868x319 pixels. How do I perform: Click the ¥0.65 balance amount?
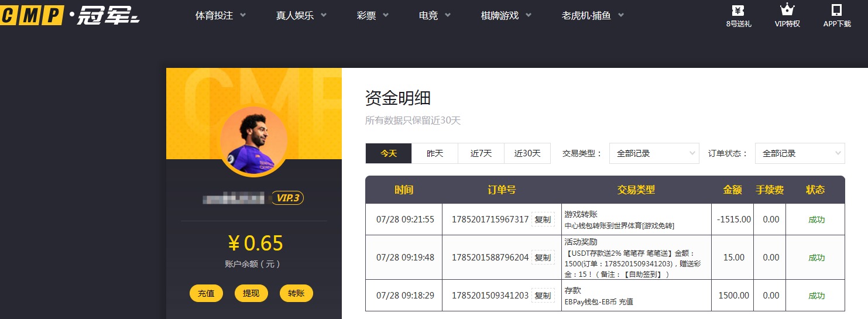[255, 243]
